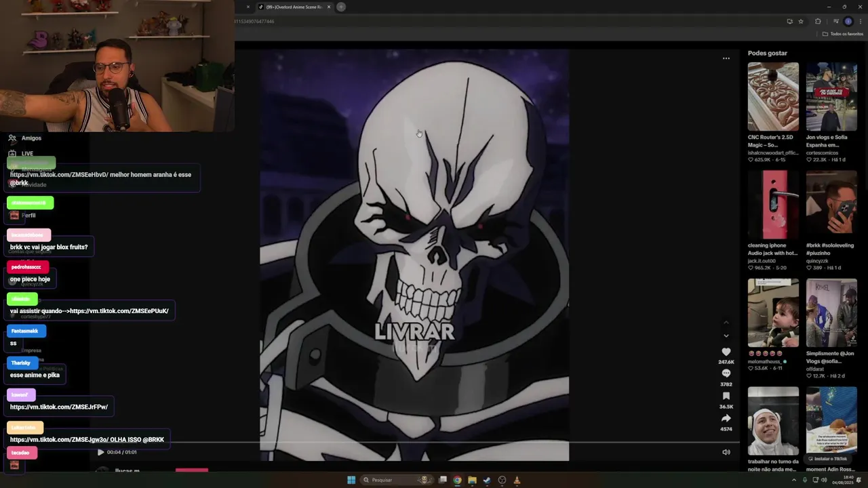Show hidden system tray icons

[x=794, y=480]
